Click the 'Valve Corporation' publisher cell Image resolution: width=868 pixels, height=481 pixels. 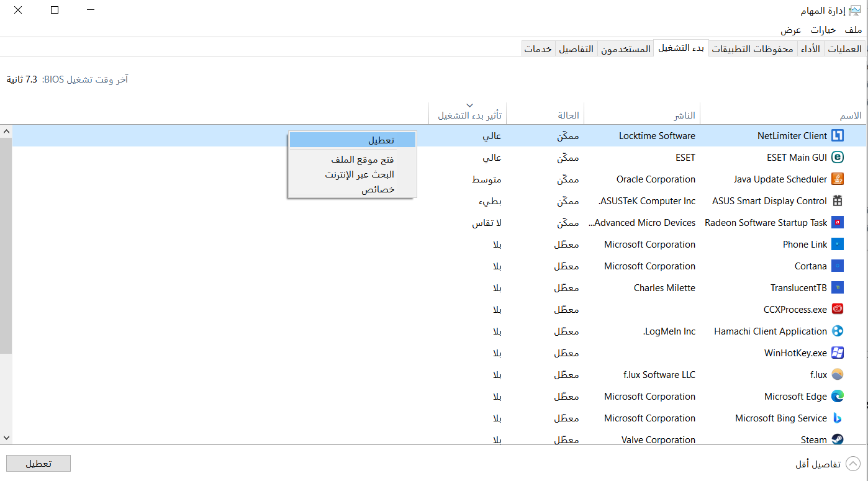[658, 440]
